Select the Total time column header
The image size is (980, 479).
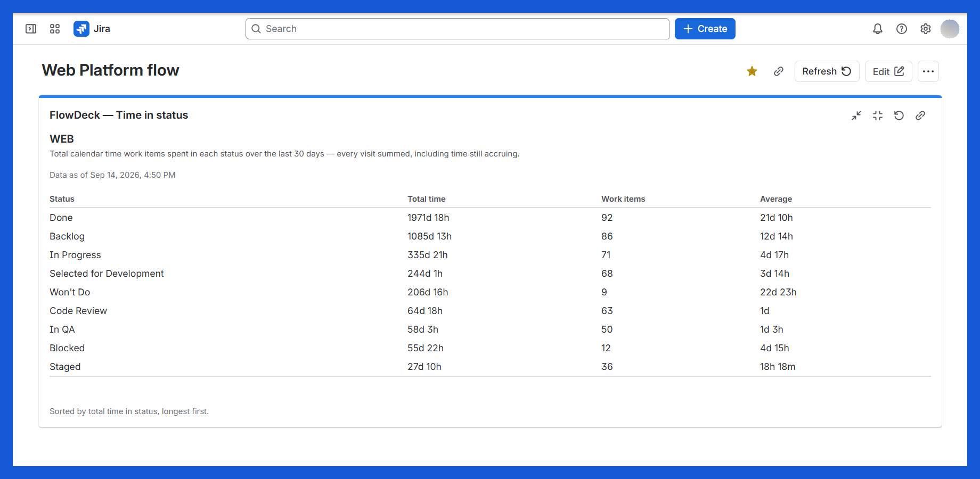coord(427,199)
